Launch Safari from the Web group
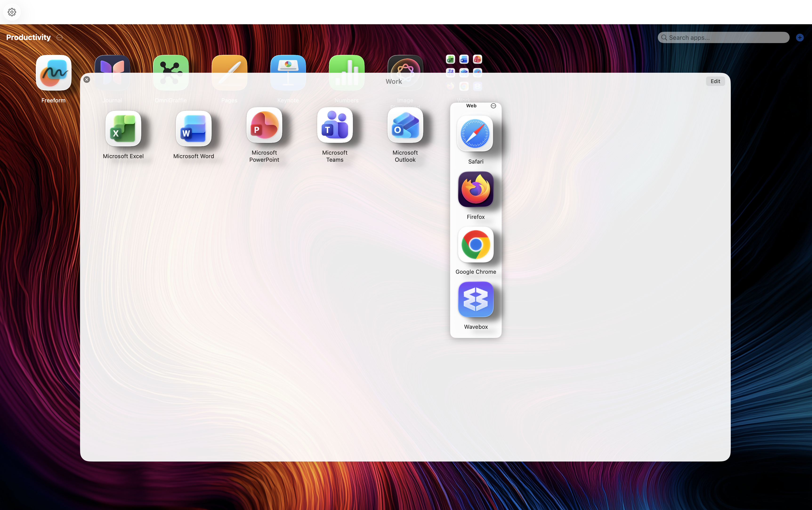This screenshot has width=812, height=510. (476, 134)
